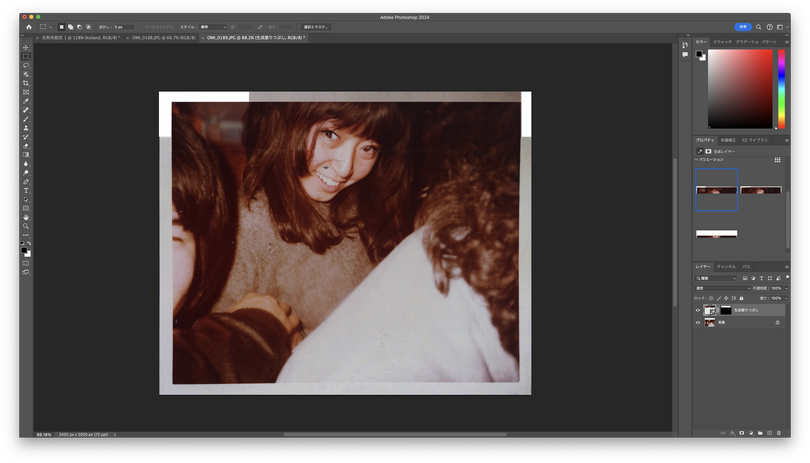The image size is (810, 463).
Task: Enable Add to selection mode
Action: click(70, 27)
